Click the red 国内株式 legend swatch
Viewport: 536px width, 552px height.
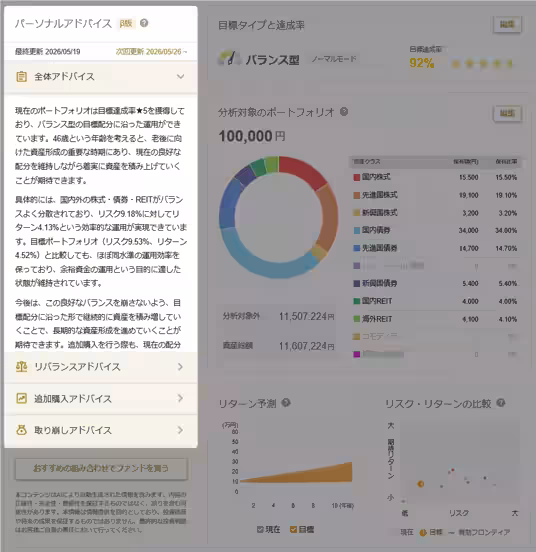pos(357,177)
